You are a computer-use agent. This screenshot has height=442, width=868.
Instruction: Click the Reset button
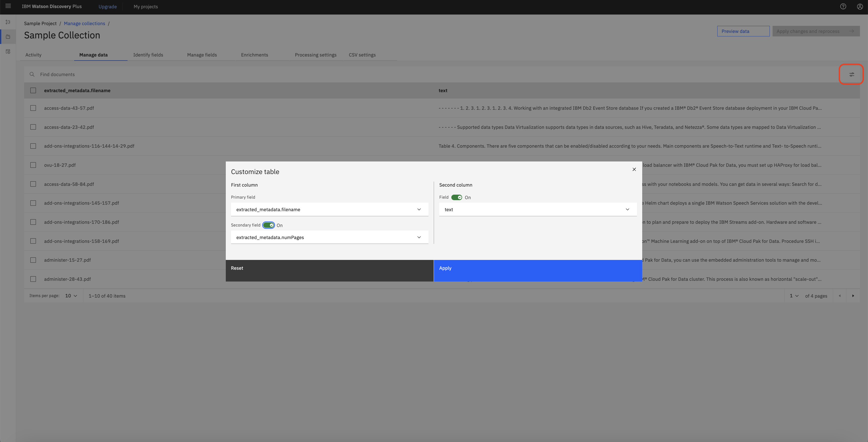[330, 270]
